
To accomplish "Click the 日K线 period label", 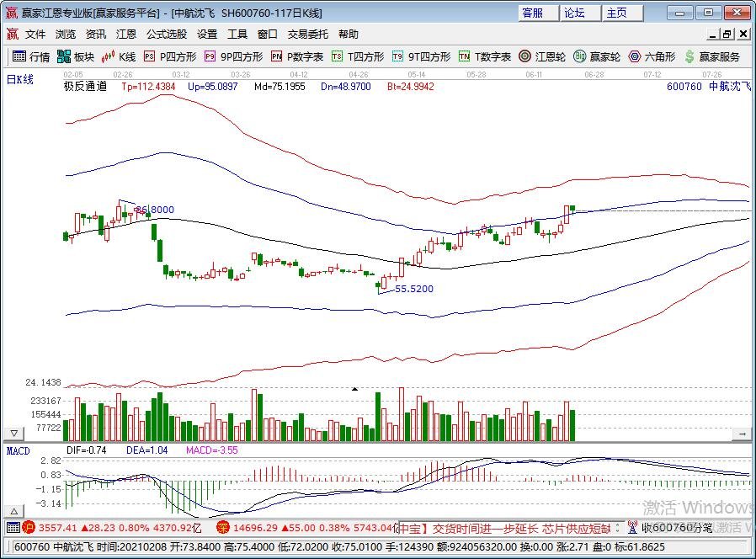I will coord(19,80).
